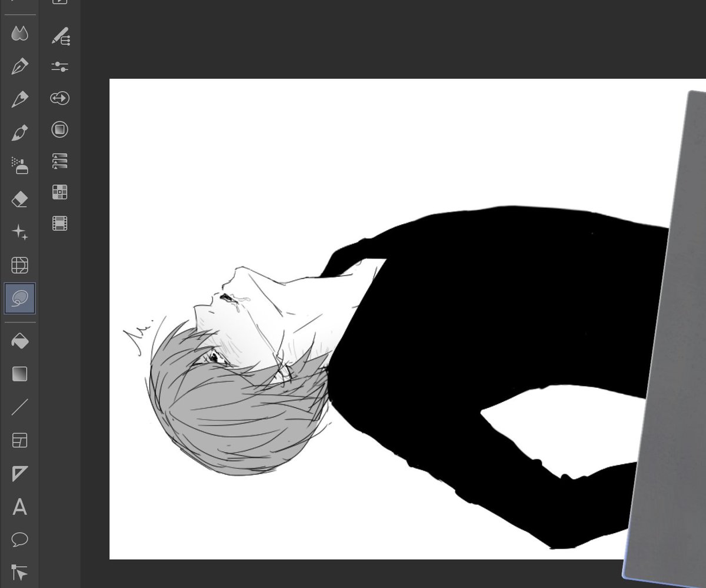This screenshot has width=706, height=588.
Task: Open the Sub Tool palette
Action: point(60,36)
